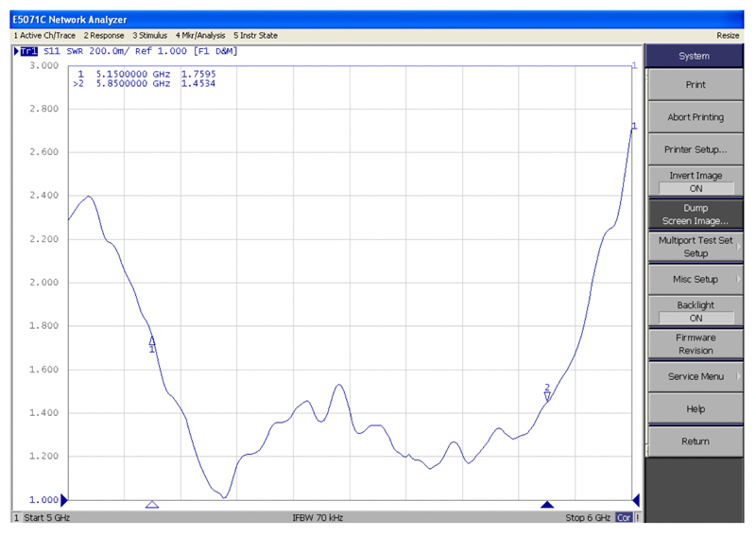Expand the Misc Setup submenu

click(x=696, y=279)
